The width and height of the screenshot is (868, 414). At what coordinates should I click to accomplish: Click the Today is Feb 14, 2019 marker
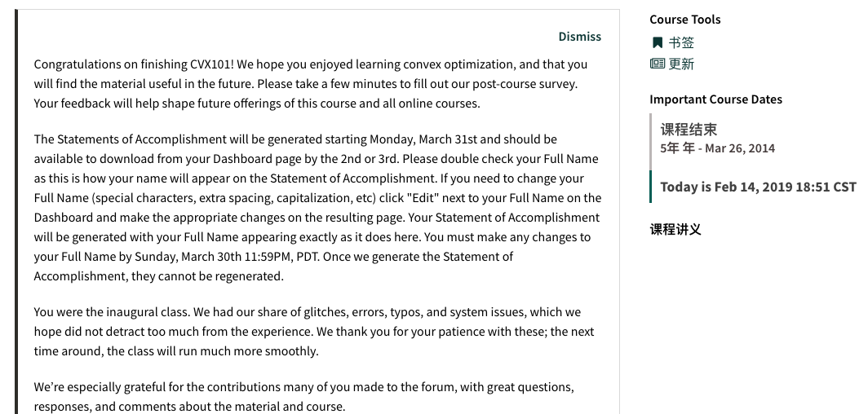click(x=757, y=187)
